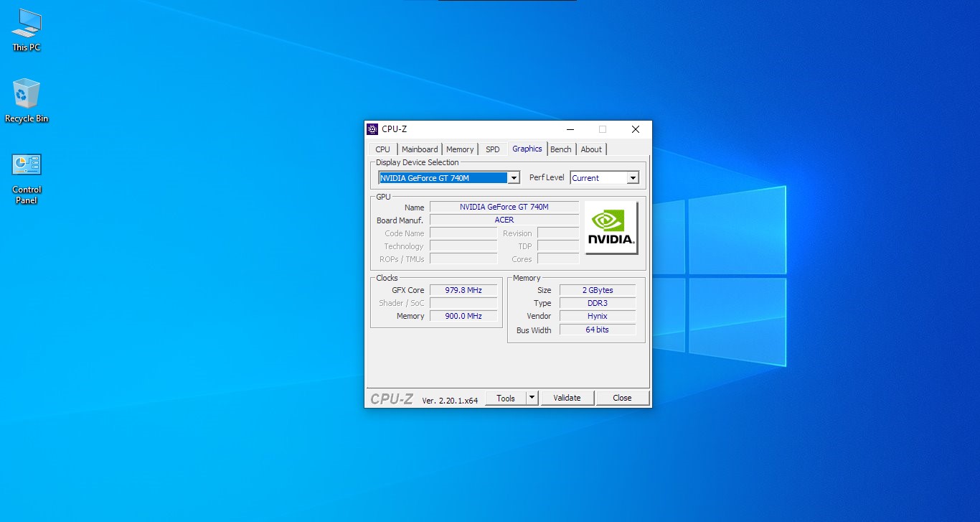
Task: Click the version text Ver. 2.20.1.x64
Action: pyautogui.click(x=450, y=401)
